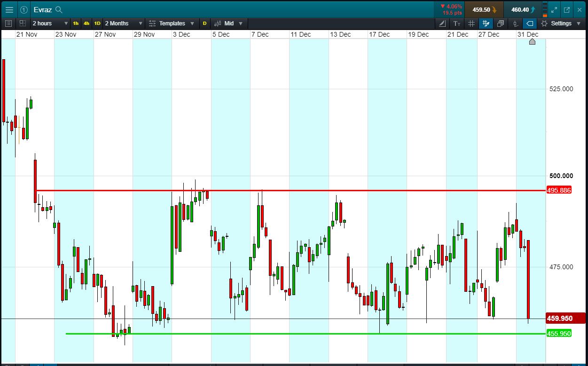Open the drawing tools triangle icon
The height and width of the screenshot is (366, 588).
pos(442,23)
